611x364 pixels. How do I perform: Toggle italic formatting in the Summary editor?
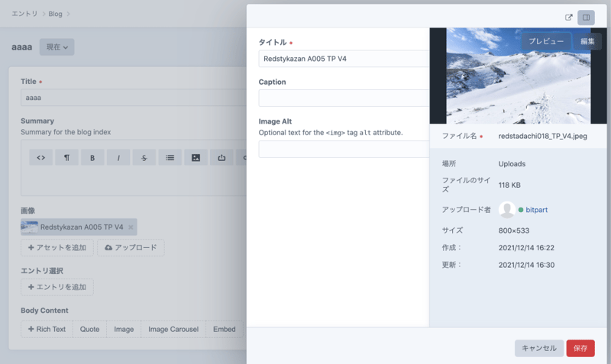tap(118, 158)
